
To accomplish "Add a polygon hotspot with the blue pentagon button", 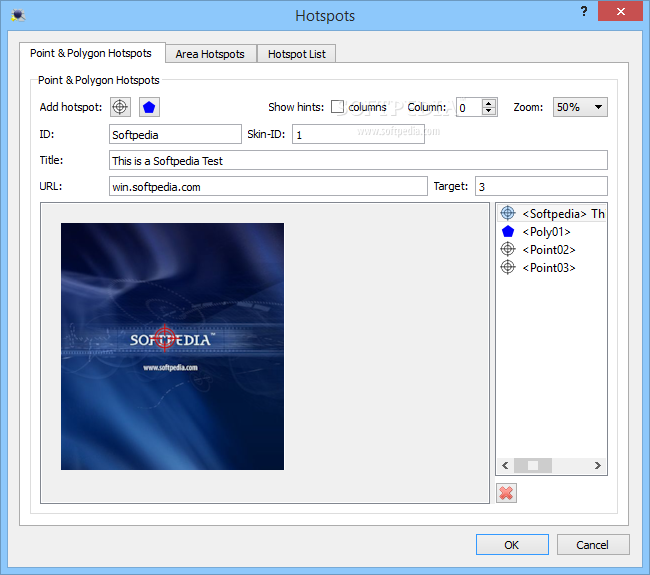I will 149,107.
